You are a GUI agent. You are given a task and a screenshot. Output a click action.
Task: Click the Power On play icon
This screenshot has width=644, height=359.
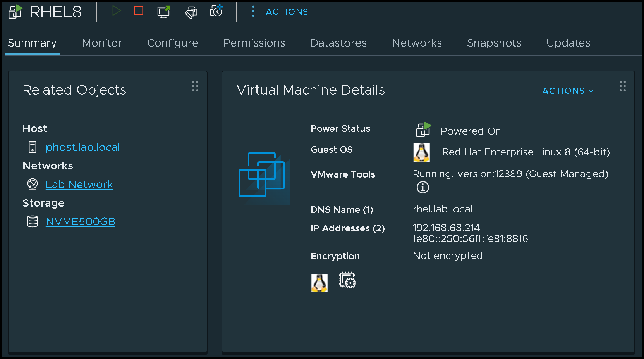pyautogui.click(x=117, y=11)
